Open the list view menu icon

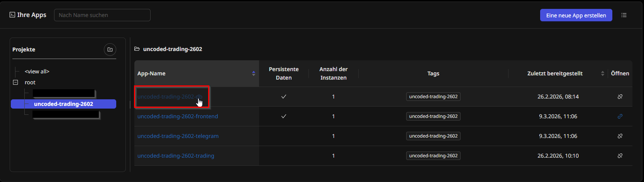[x=624, y=15]
